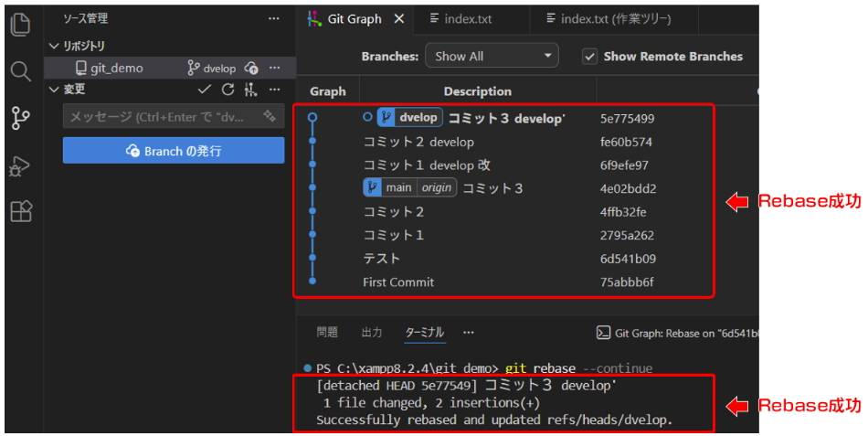
Task: Close the Git Graph tab
Action: pyautogui.click(x=399, y=18)
